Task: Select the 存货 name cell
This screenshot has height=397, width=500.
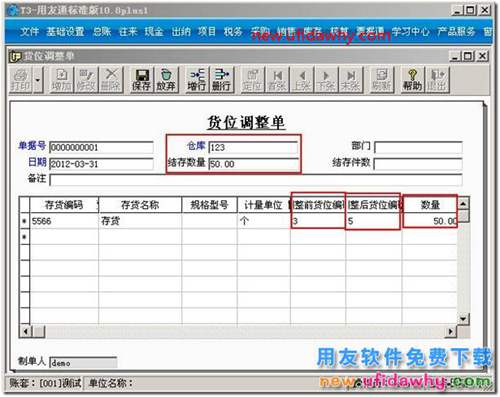Action: (x=140, y=221)
